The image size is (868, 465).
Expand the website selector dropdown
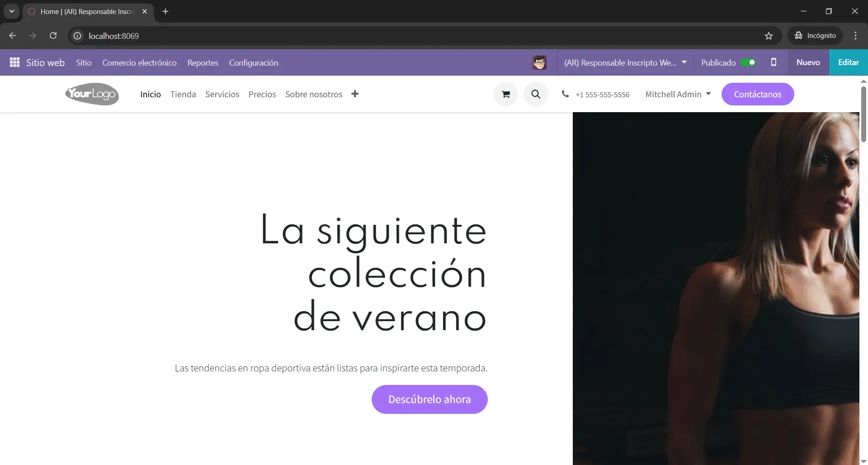(625, 62)
